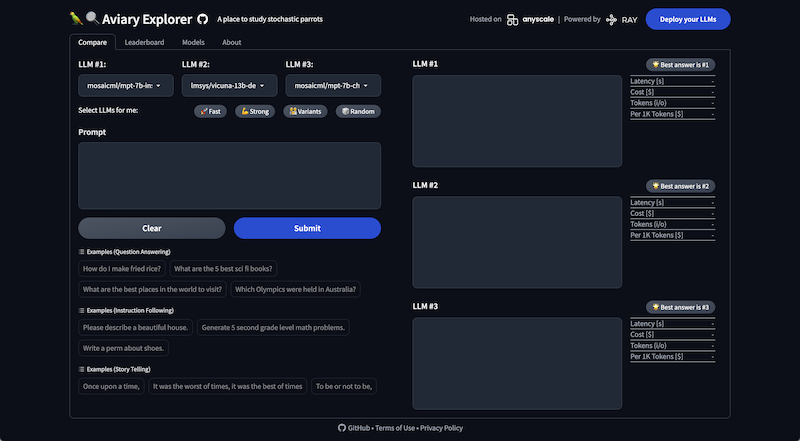Open the footer GitHub icon link

342,428
